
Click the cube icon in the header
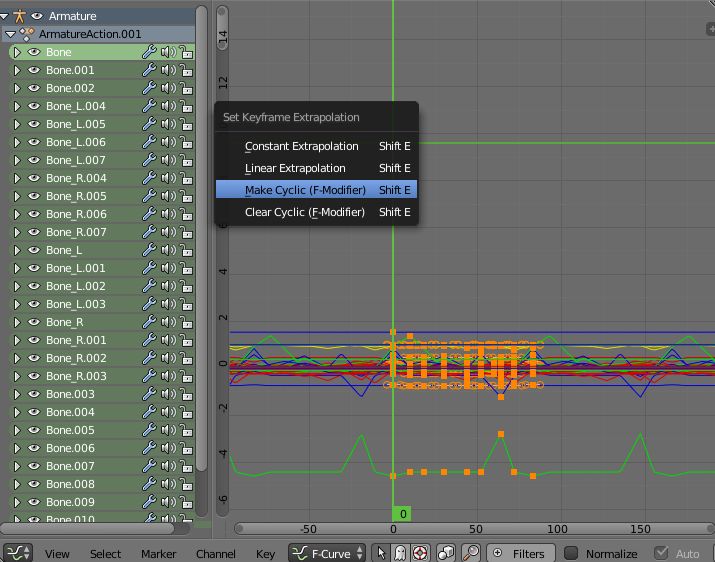pyautogui.click(x=446, y=553)
